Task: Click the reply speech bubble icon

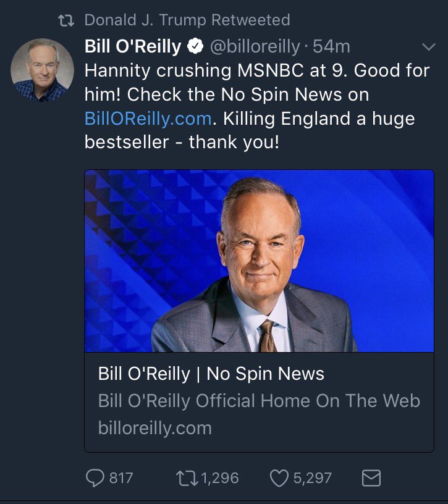Action: (94, 477)
